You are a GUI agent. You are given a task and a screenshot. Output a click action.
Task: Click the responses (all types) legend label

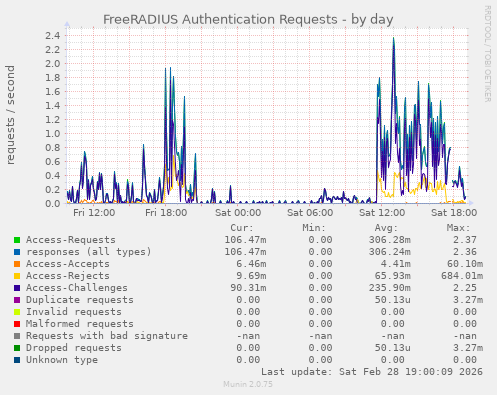pyautogui.click(x=89, y=252)
